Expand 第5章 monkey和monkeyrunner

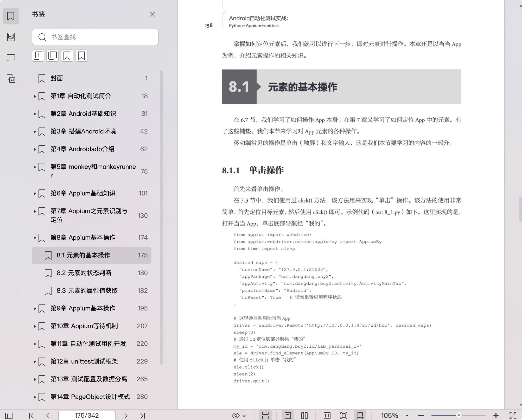pyautogui.click(x=35, y=167)
